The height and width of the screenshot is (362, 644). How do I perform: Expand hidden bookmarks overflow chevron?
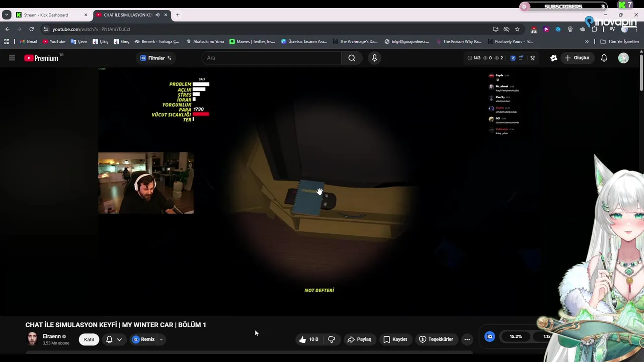coord(587,42)
